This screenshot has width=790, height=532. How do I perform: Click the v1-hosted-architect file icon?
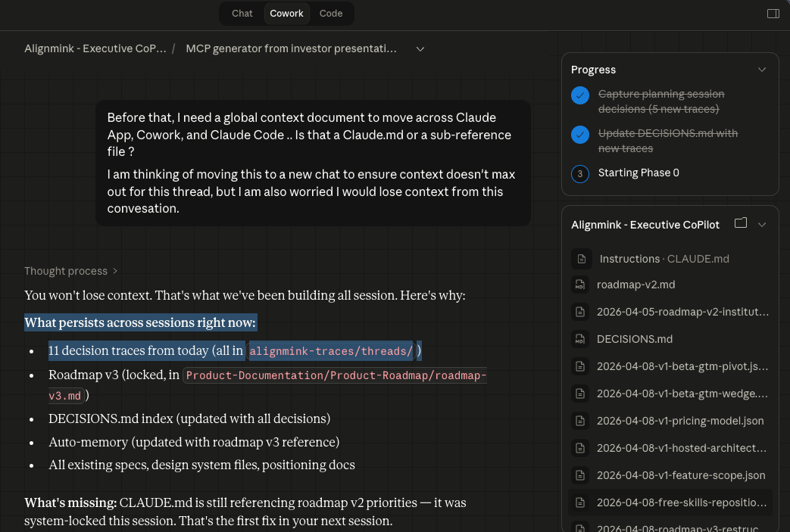point(580,448)
